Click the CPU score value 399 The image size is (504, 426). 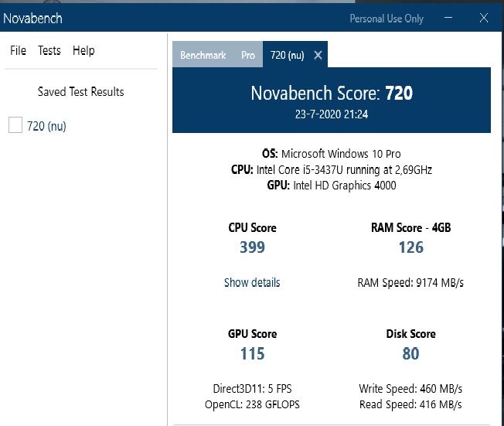tap(252, 247)
